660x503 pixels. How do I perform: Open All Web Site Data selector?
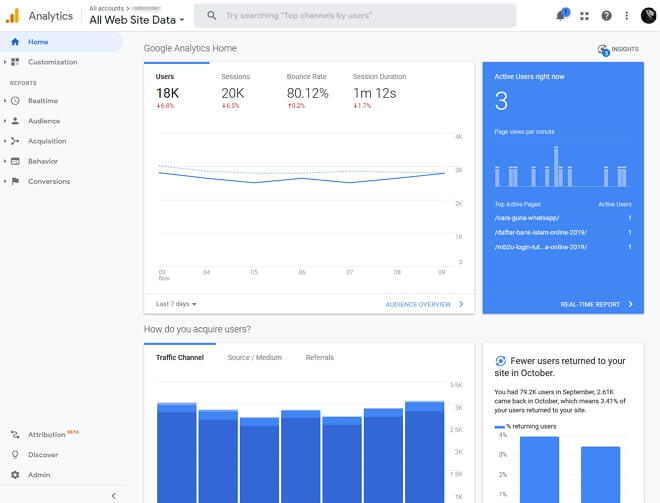point(137,19)
